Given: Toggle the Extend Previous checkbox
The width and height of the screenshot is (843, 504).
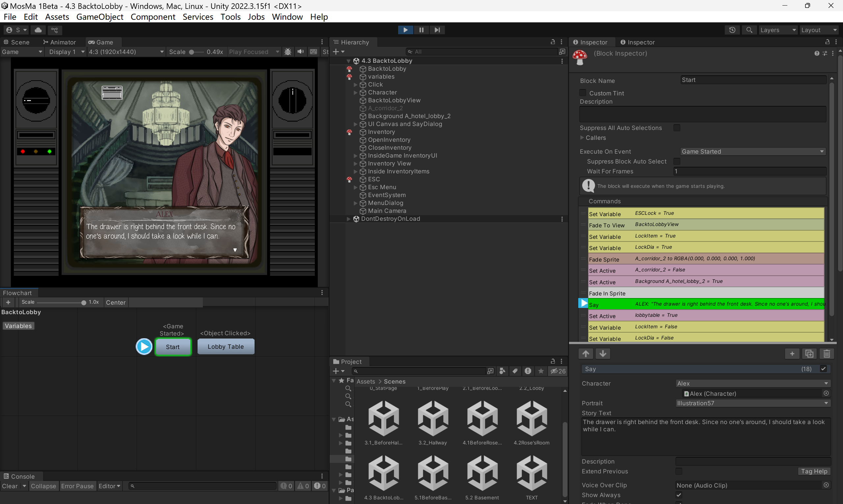Looking at the screenshot, I should click(679, 471).
